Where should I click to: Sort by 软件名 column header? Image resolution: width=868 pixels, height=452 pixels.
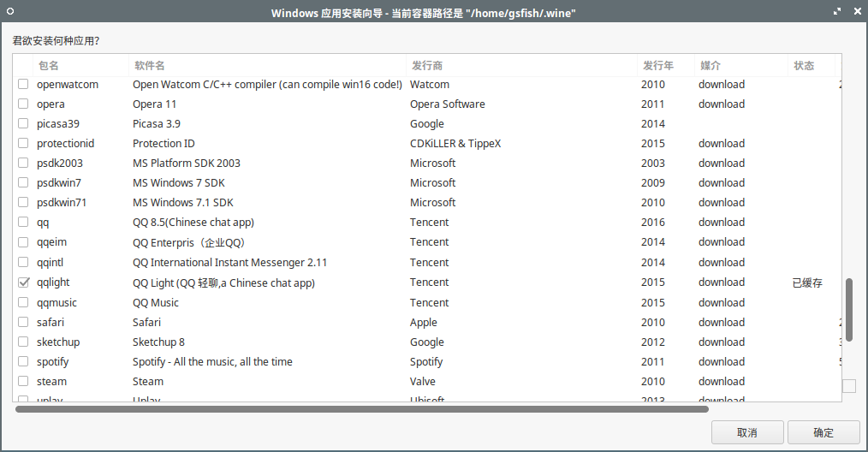click(x=267, y=65)
